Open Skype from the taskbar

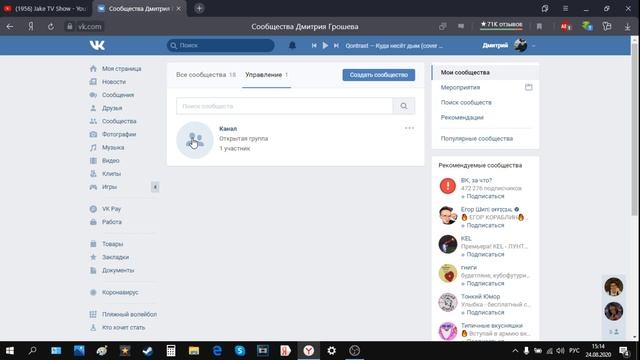tap(240, 351)
